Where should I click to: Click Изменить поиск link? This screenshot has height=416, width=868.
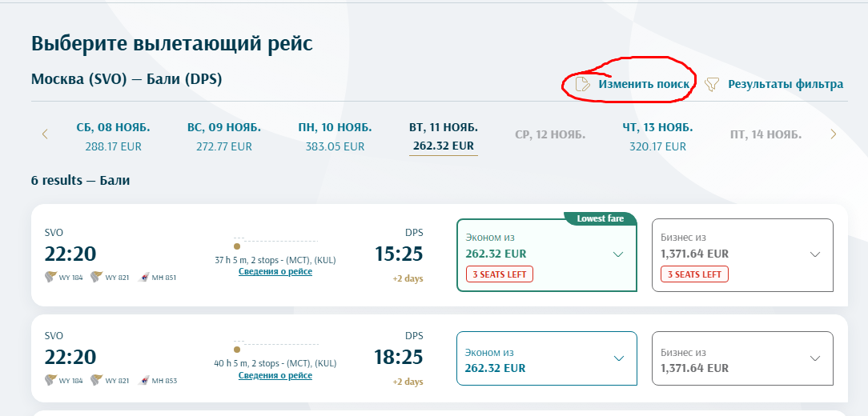pos(644,84)
